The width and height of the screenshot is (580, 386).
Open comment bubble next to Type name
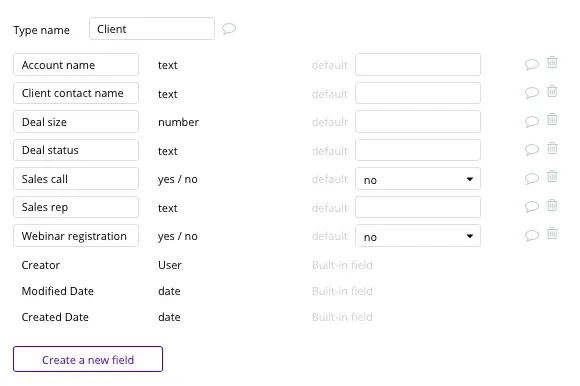pos(229,28)
